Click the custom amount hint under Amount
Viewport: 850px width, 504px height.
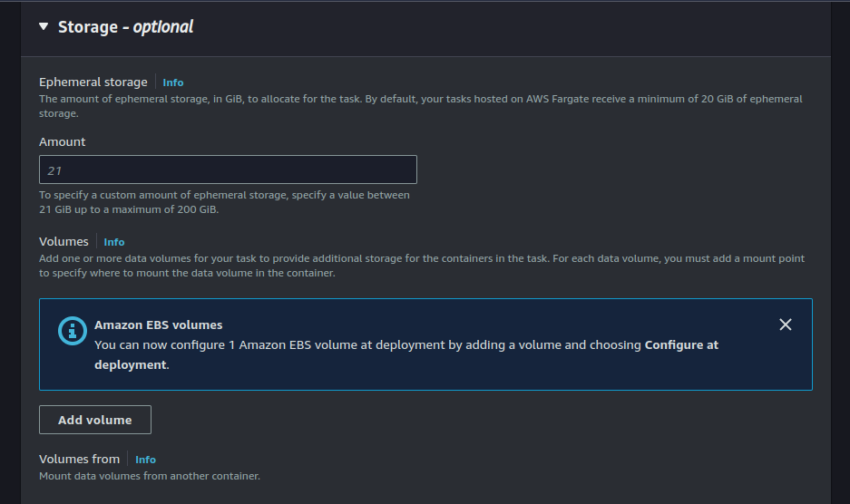tap(224, 202)
